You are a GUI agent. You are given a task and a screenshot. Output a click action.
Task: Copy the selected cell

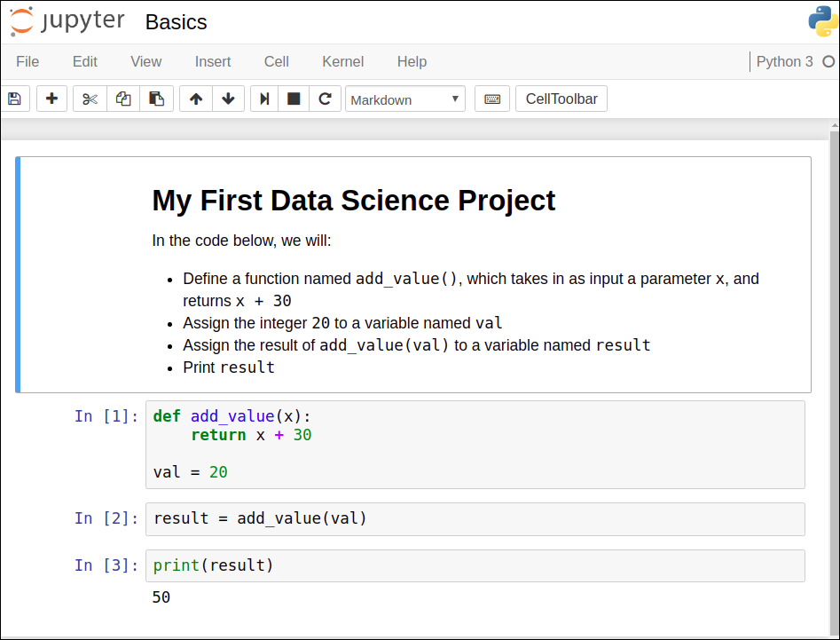coord(122,99)
